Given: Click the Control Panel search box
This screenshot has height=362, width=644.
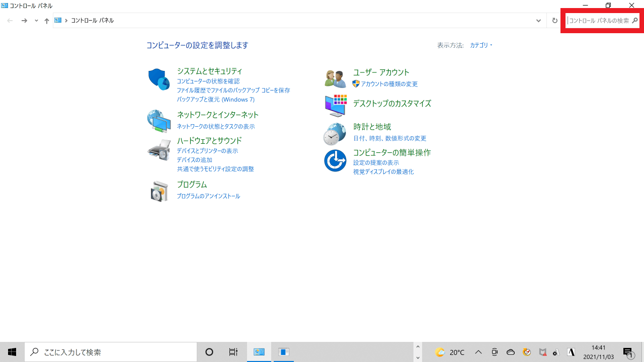Looking at the screenshot, I should pyautogui.click(x=601, y=20).
